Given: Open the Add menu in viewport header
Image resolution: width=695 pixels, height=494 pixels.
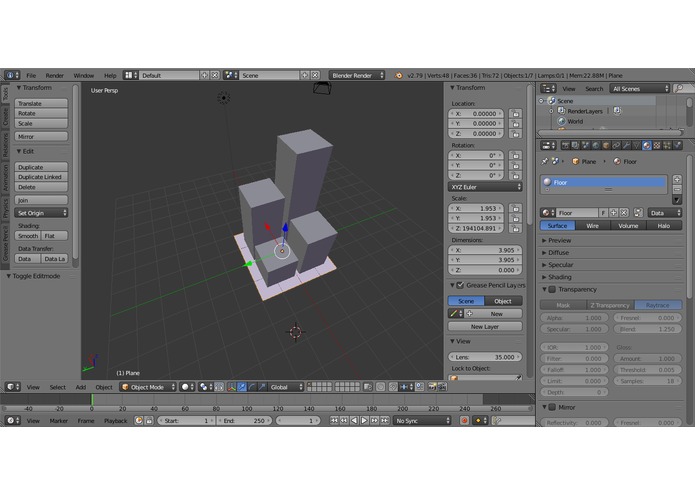Looking at the screenshot, I should coord(81,387).
